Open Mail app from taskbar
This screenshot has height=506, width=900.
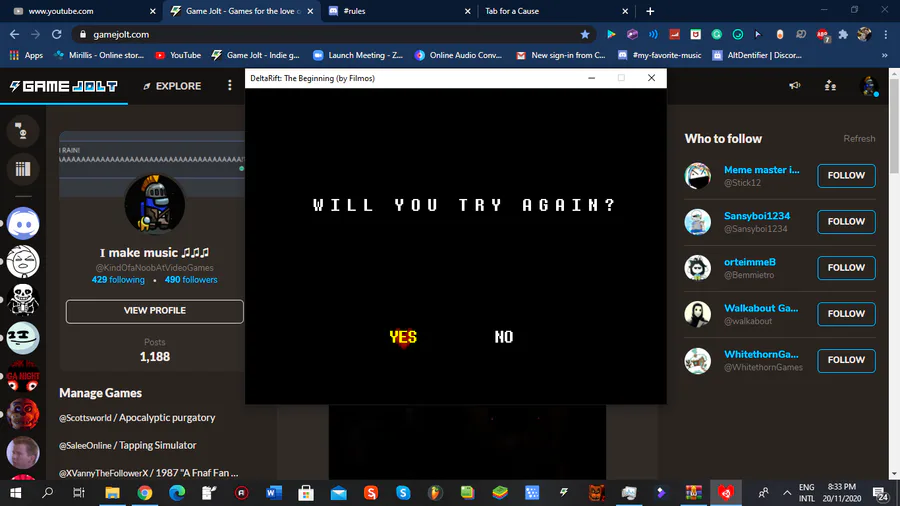[338, 493]
